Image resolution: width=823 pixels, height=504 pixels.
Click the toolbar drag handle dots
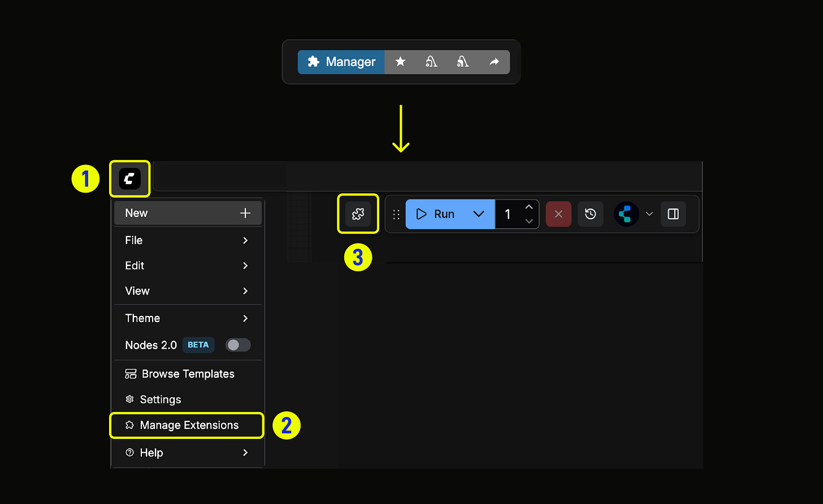tap(396, 214)
